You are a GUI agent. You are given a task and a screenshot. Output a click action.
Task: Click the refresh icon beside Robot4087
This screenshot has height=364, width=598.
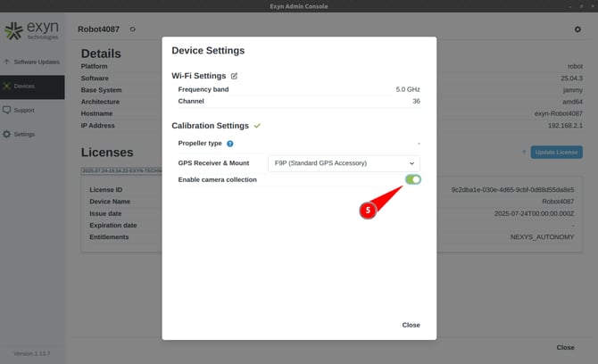(133, 29)
